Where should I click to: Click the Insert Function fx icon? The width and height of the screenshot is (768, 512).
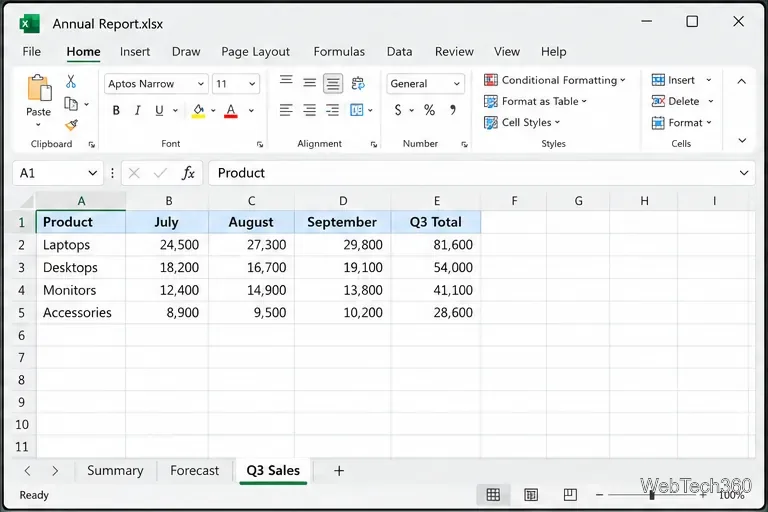pyautogui.click(x=188, y=173)
